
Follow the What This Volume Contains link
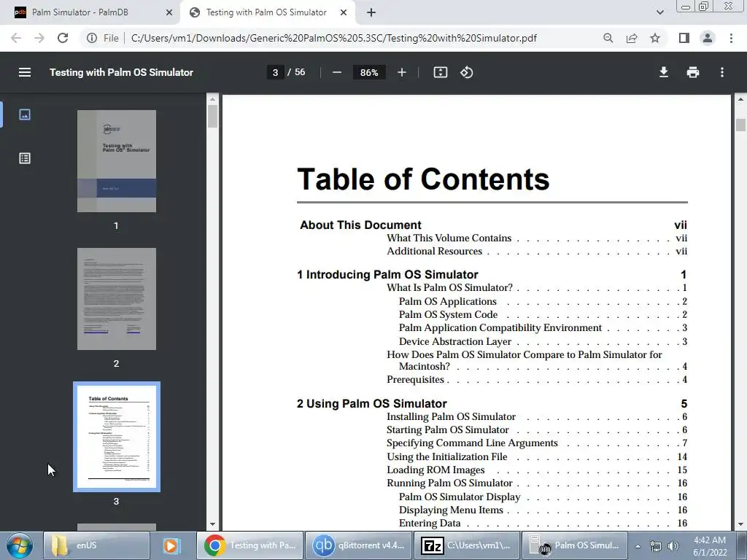[x=449, y=238]
